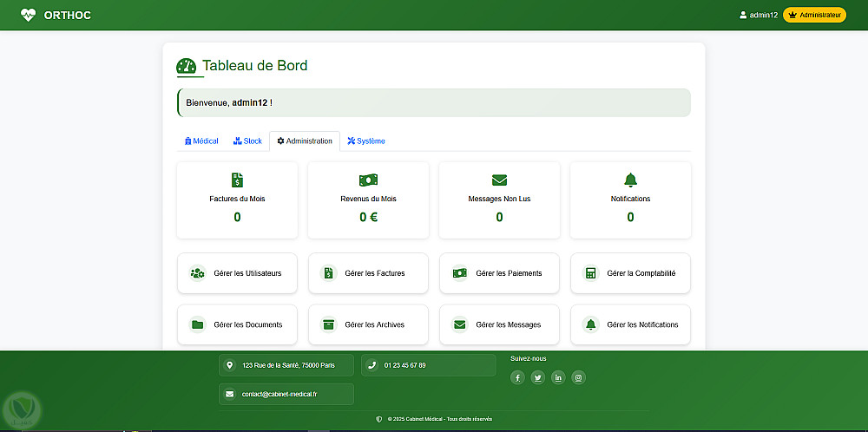Click the contact@cabinet-medical.fr email link

pos(279,395)
